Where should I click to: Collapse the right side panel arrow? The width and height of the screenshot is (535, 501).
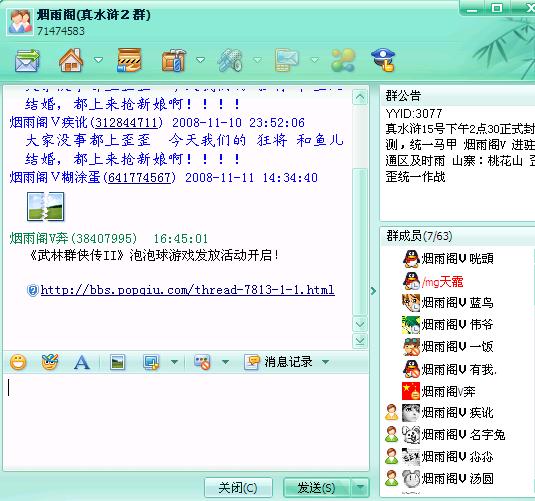pos(374,290)
